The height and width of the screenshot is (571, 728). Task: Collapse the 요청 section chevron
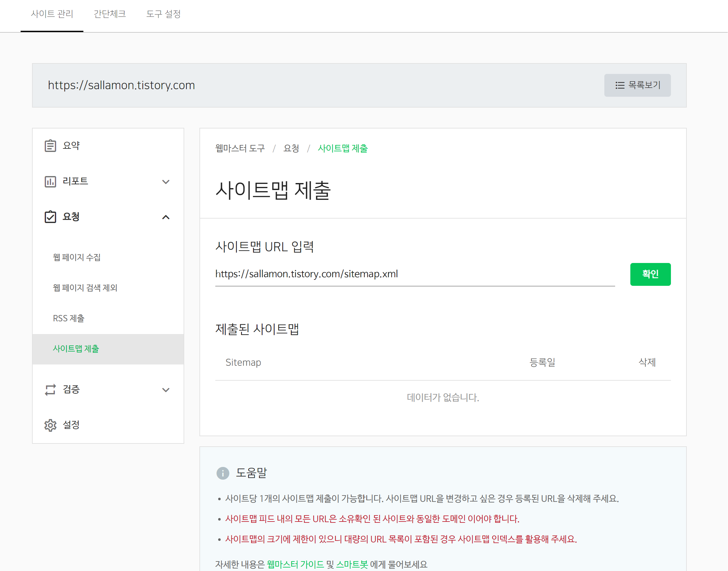tap(166, 217)
